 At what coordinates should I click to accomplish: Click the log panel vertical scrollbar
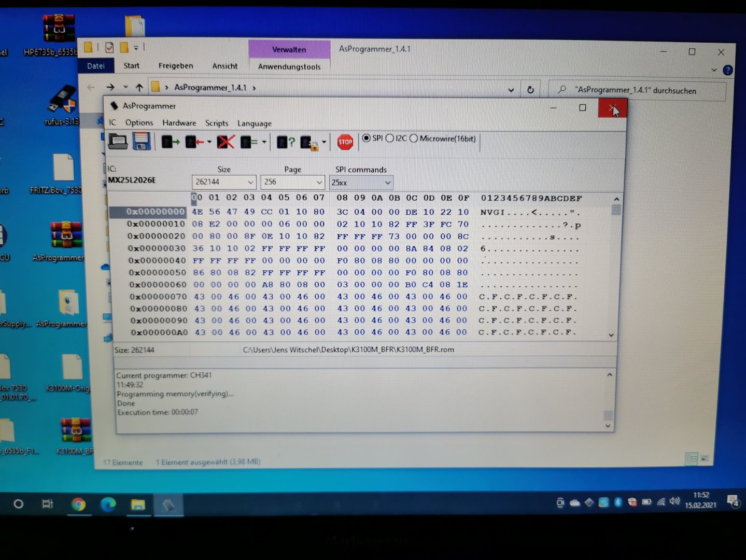pyautogui.click(x=609, y=399)
